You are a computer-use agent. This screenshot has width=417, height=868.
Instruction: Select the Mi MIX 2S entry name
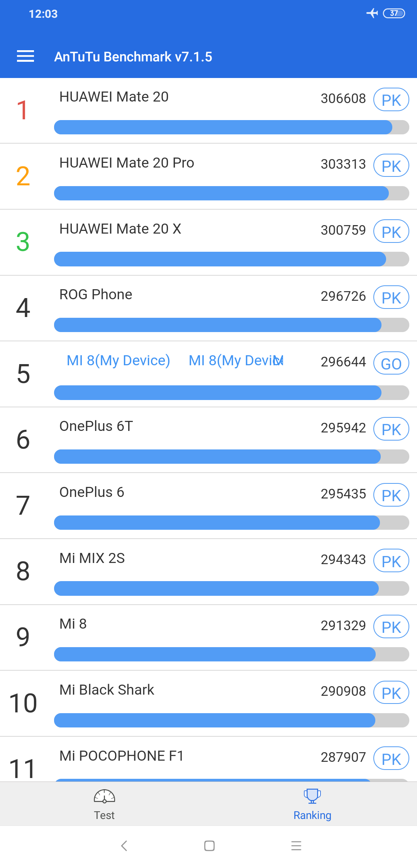tap(92, 558)
